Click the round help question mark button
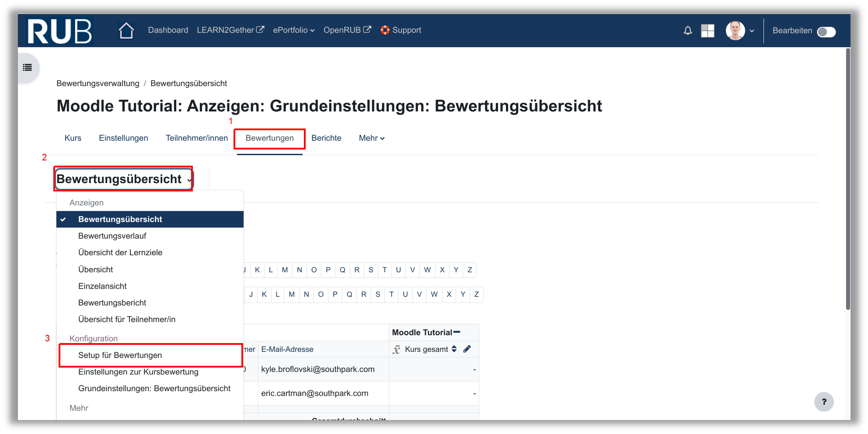The width and height of the screenshot is (868, 434). click(x=823, y=402)
